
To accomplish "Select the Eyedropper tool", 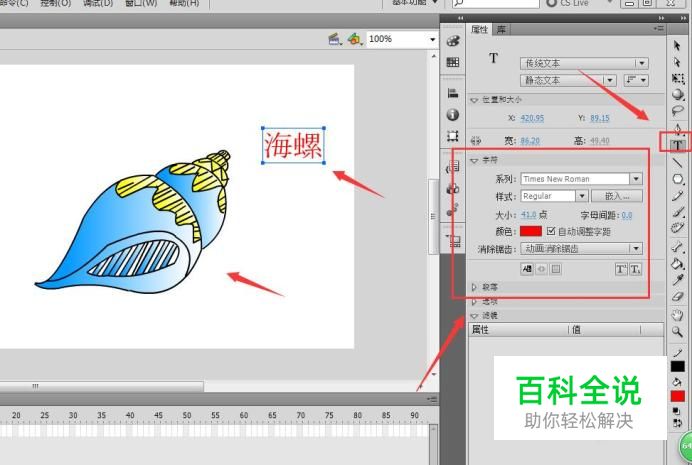I will 677,280.
